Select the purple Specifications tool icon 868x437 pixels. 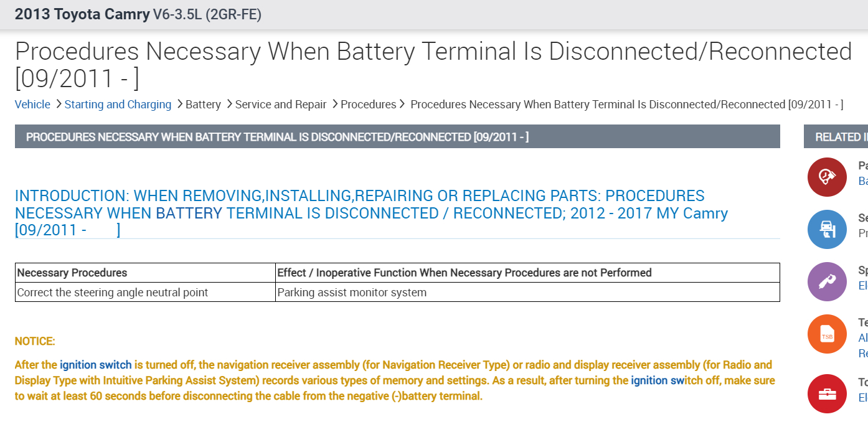click(827, 282)
